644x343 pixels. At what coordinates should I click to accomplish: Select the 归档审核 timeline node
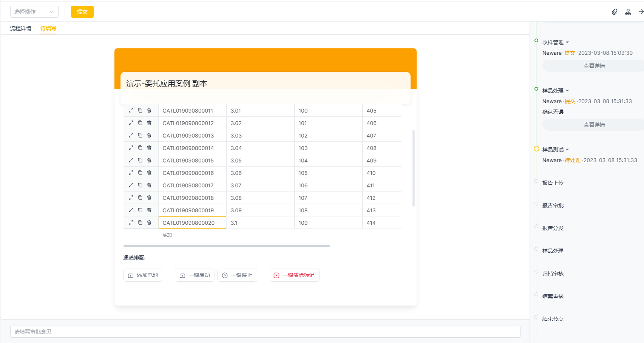553,273
